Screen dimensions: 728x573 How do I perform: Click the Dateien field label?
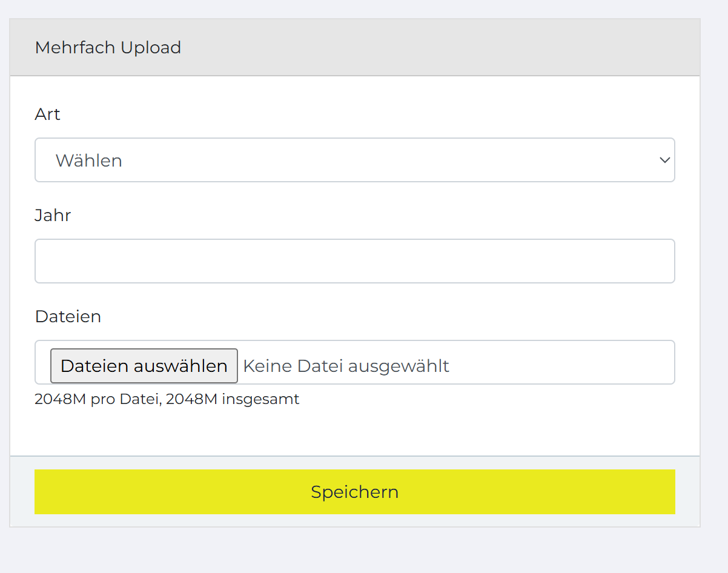click(x=68, y=316)
